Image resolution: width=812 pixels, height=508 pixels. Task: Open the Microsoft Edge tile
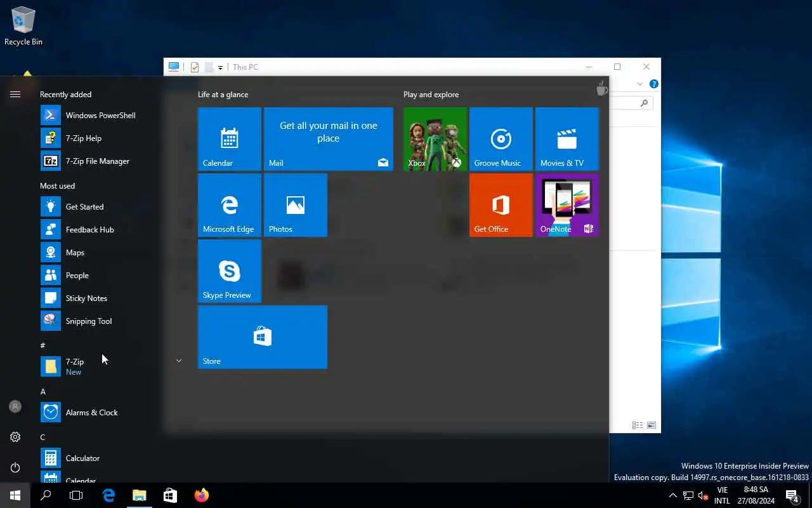230,205
